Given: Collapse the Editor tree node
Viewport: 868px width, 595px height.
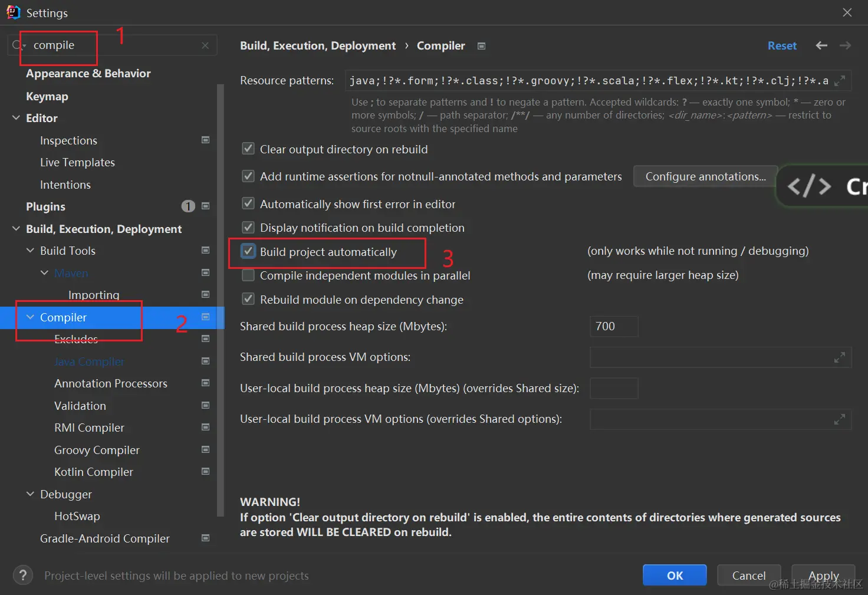Looking at the screenshot, I should [x=16, y=118].
